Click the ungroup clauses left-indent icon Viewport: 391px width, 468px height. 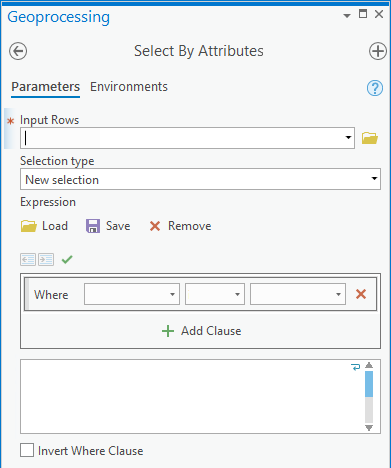pyautogui.click(x=28, y=259)
